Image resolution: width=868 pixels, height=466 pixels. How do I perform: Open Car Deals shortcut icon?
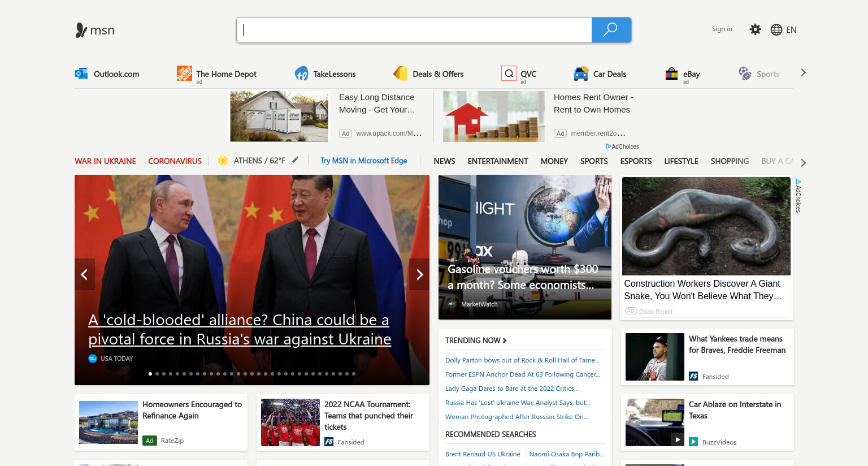(581, 74)
